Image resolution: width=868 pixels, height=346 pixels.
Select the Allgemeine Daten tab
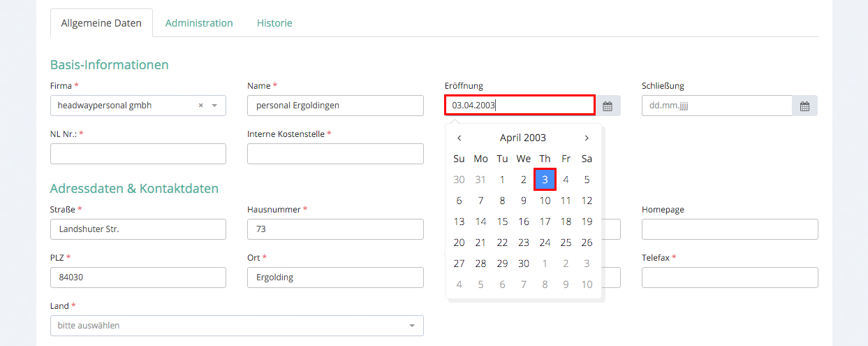point(101,23)
